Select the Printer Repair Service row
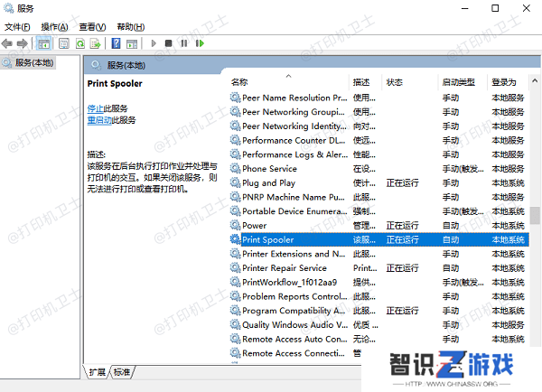The height and width of the screenshot is (392, 542). point(285,268)
